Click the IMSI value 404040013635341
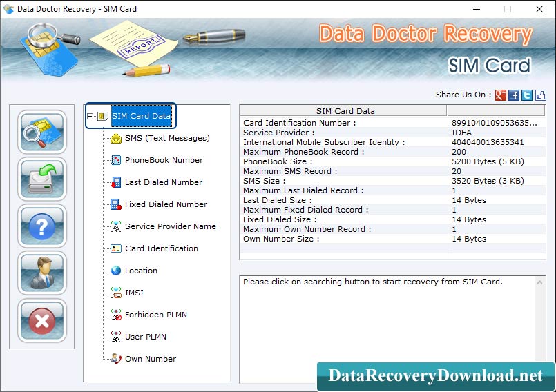Image resolution: width=556 pixels, height=392 pixels. point(488,142)
